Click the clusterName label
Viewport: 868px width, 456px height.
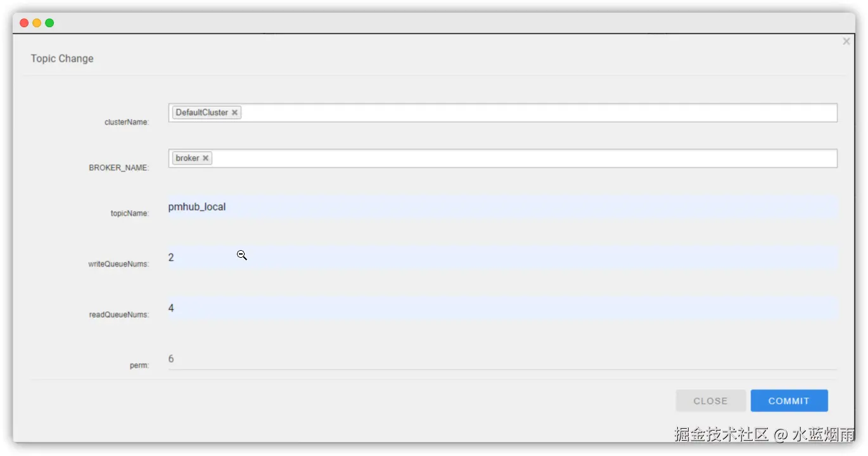(x=127, y=122)
